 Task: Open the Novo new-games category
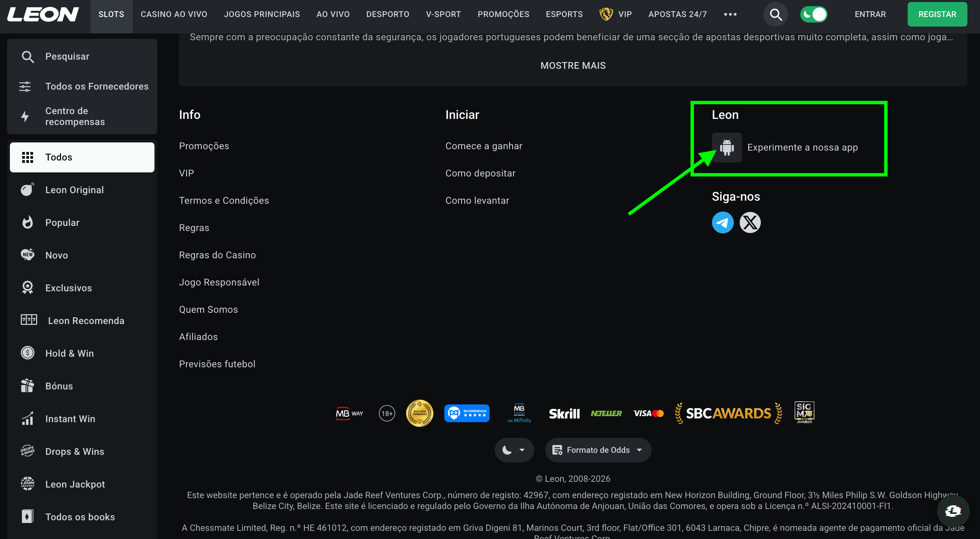point(82,255)
